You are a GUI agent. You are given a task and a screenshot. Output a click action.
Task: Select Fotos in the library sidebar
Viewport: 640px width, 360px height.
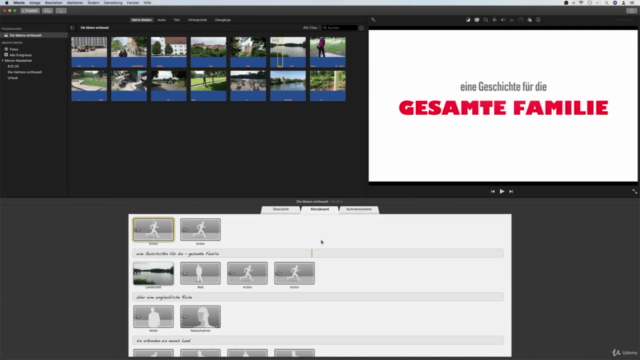click(14, 49)
